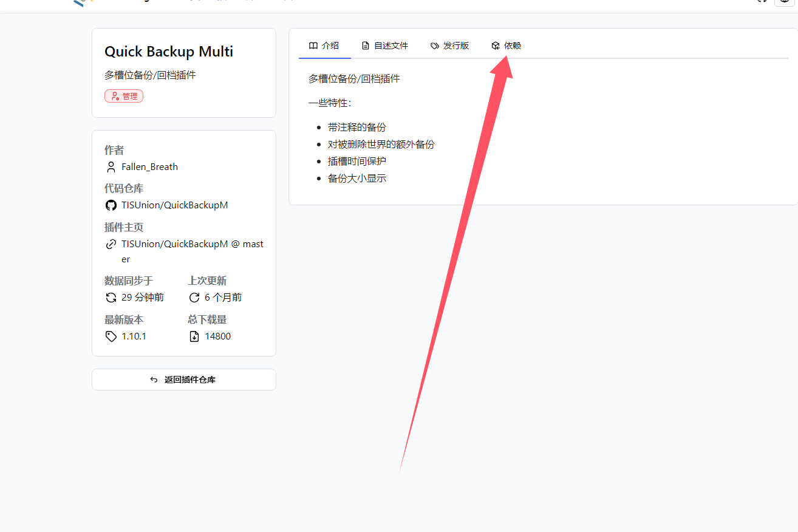Click the 一些特性： paragraph text
Screen dimensions: 798x532
tap(330, 103)
